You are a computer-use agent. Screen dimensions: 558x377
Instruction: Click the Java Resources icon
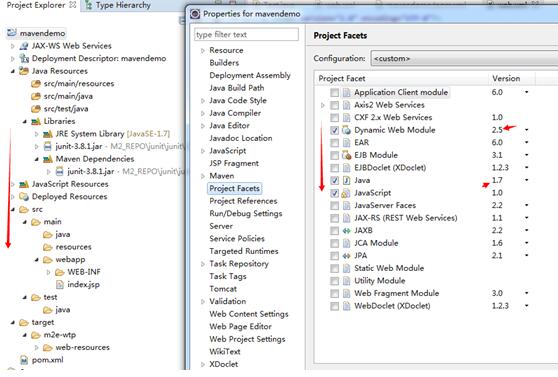(x=24, y=71)
